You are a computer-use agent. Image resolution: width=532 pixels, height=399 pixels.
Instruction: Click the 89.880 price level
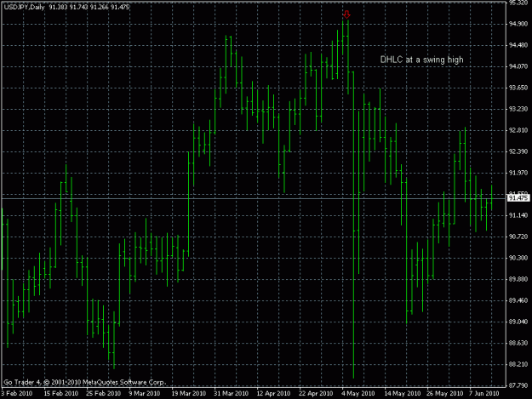pos(518,279)
